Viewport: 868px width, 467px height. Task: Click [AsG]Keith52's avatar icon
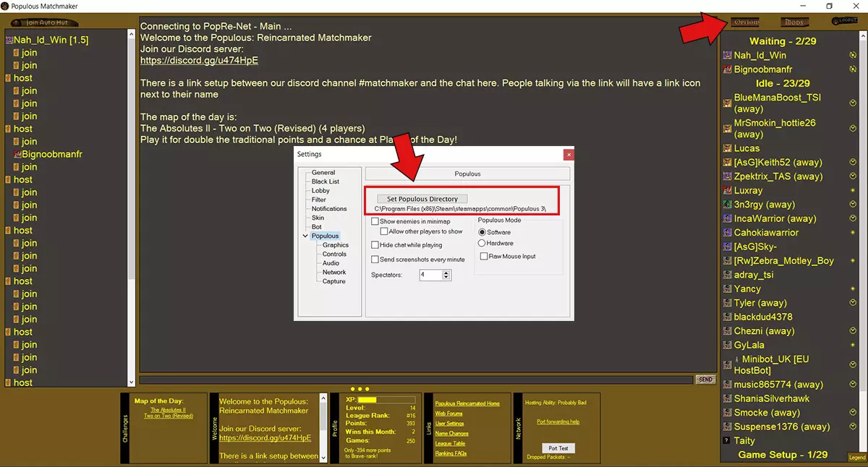click(727, 163)
